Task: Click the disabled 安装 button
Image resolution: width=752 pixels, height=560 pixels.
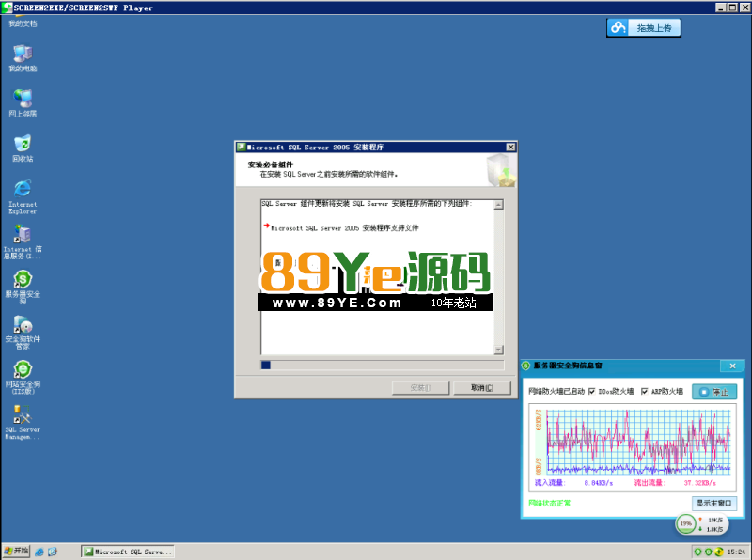Action: 420,388
